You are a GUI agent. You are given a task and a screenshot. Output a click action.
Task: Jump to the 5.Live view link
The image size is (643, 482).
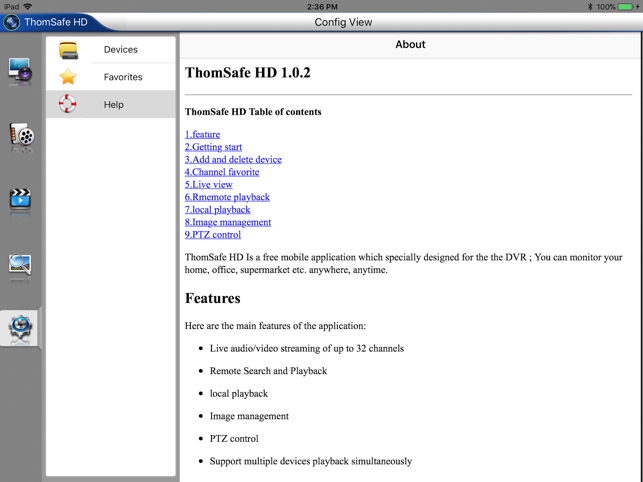(208, 185)
